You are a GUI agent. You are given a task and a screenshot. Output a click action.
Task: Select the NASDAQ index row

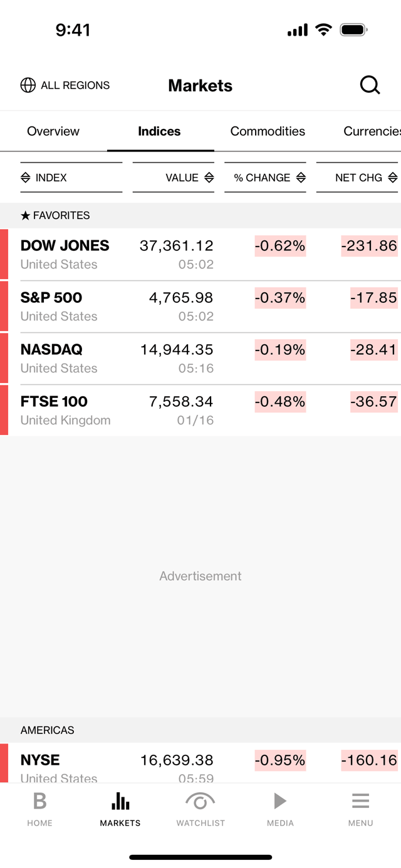[200, 358]
